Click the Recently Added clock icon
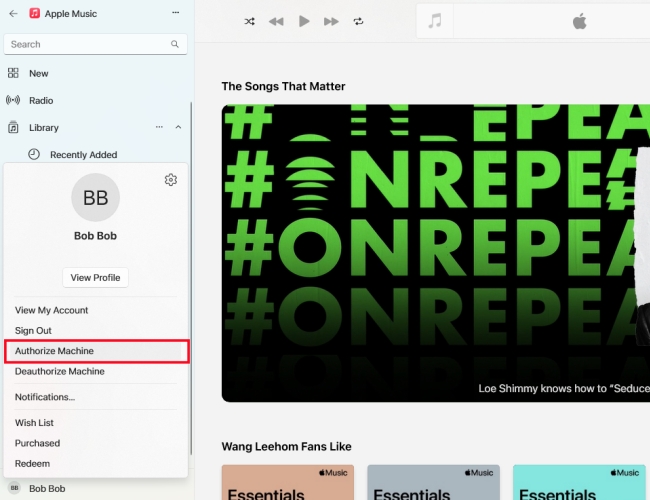 click(x=34, y=154)
